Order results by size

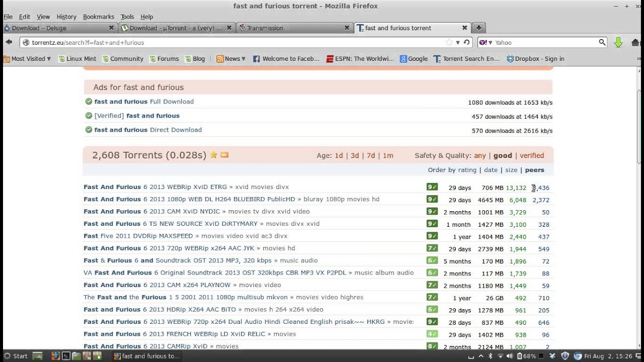pos(511,170)
